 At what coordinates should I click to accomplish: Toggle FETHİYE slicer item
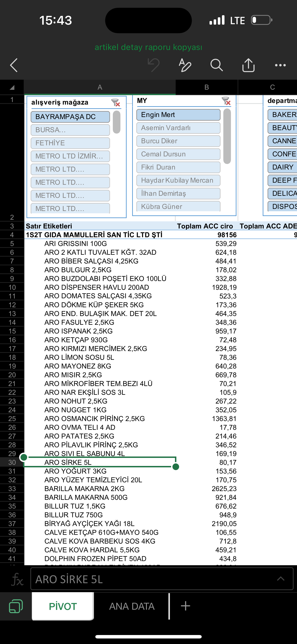pos(70,143)
